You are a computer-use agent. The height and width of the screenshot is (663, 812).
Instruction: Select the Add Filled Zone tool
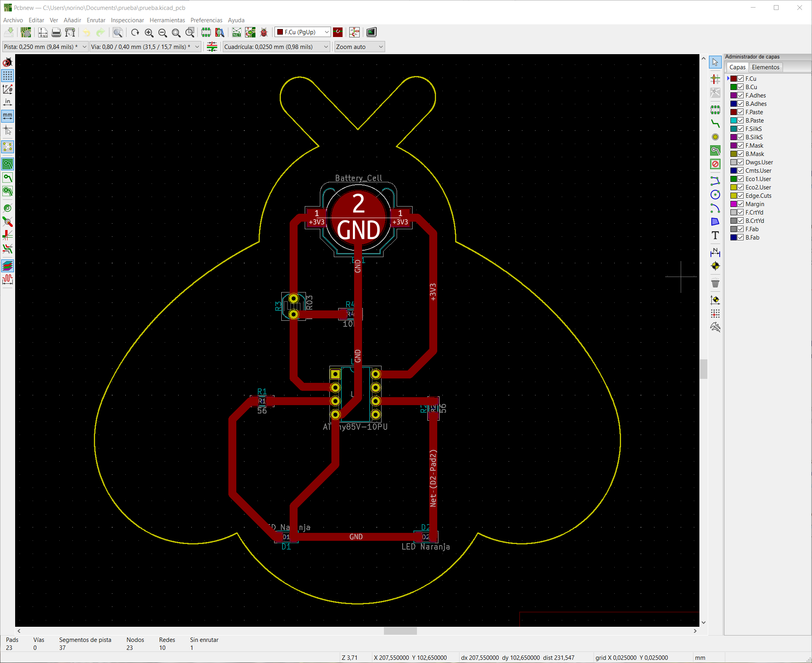pyautogui.click(x=715, y=150)
